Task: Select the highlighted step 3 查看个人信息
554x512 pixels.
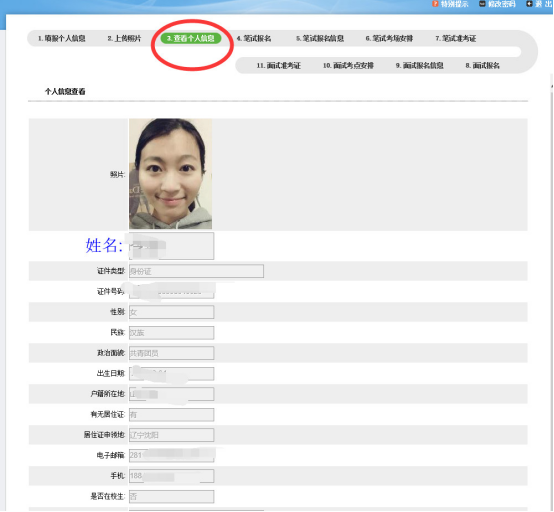Action: [191, 38]
